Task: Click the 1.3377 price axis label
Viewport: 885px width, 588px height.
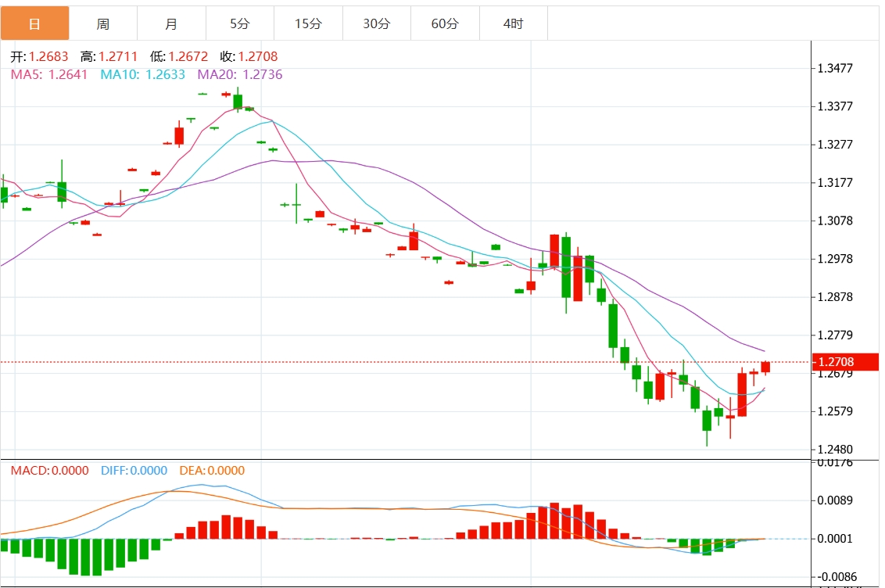Action: click(835, 106)
